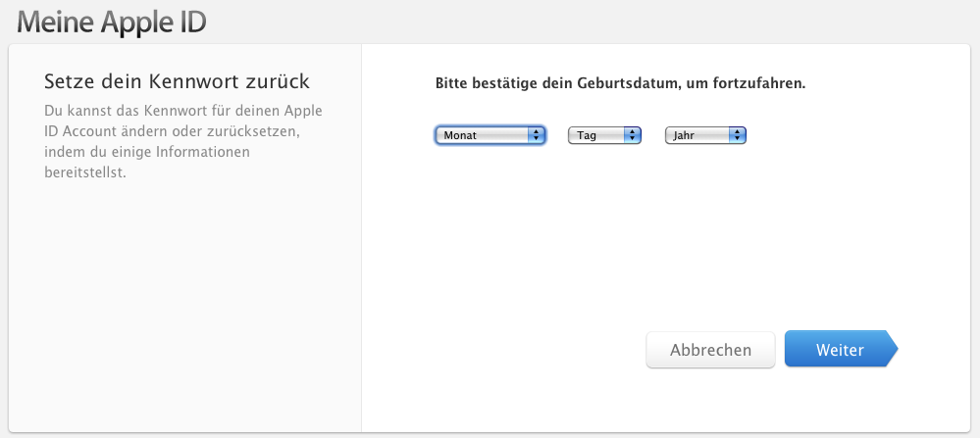The image size is (980, 438).
Task: Click the word Jahr inside its selector
Action: (x=684, y=135)
